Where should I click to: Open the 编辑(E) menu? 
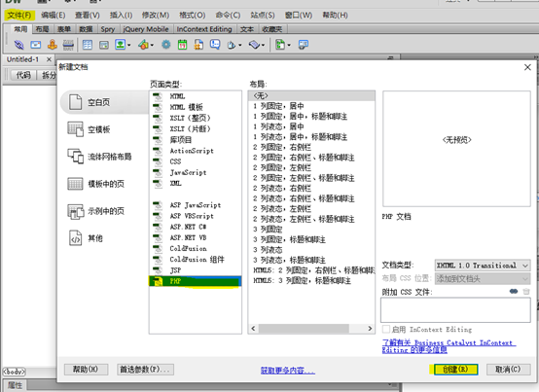54,16
